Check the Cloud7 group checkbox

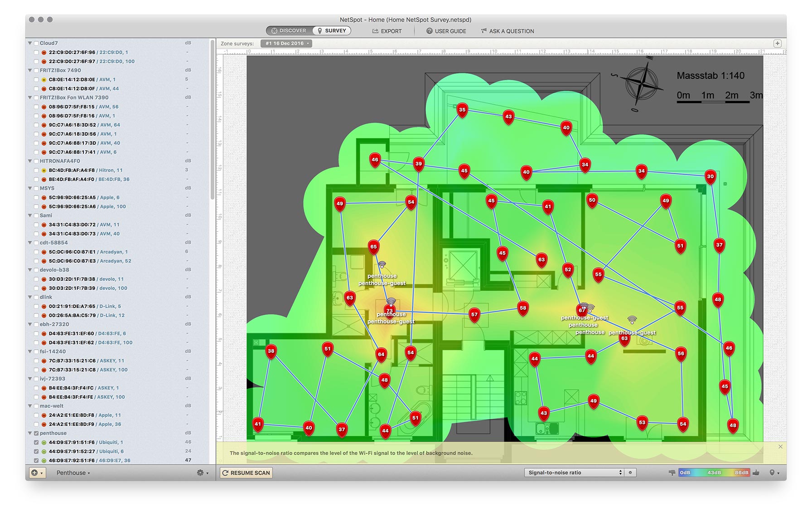click(36, 43)
